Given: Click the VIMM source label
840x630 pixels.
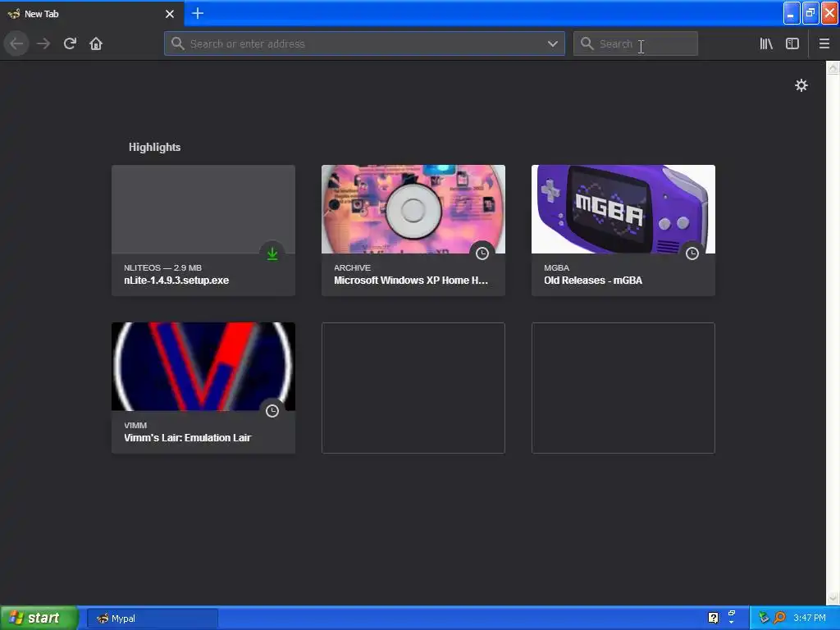Looking at the screenshot, I should coord(135,426).
